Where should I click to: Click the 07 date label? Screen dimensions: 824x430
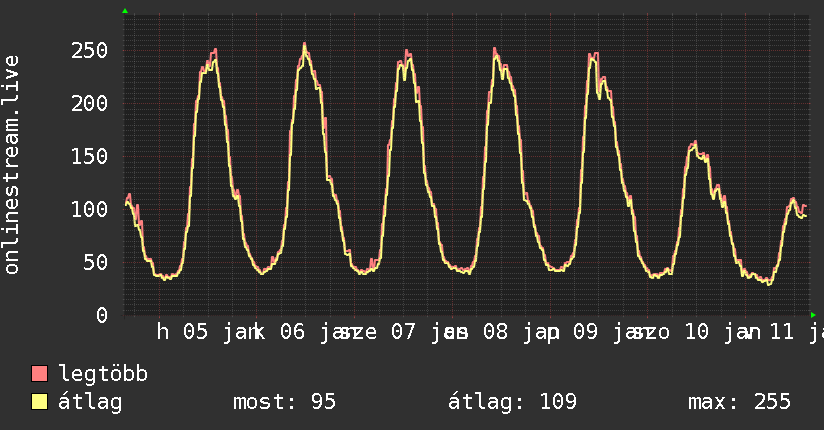click(x=404, y=332)
